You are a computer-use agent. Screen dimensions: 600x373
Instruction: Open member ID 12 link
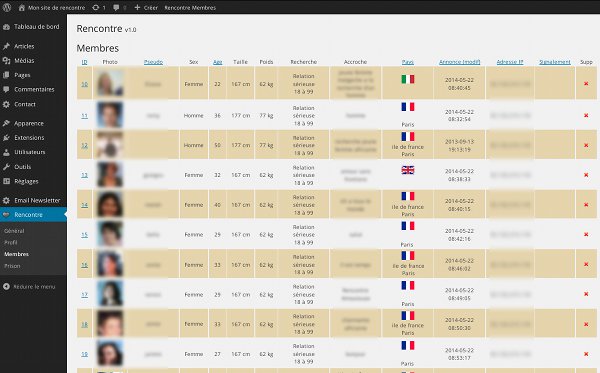[x=85, y=145]
